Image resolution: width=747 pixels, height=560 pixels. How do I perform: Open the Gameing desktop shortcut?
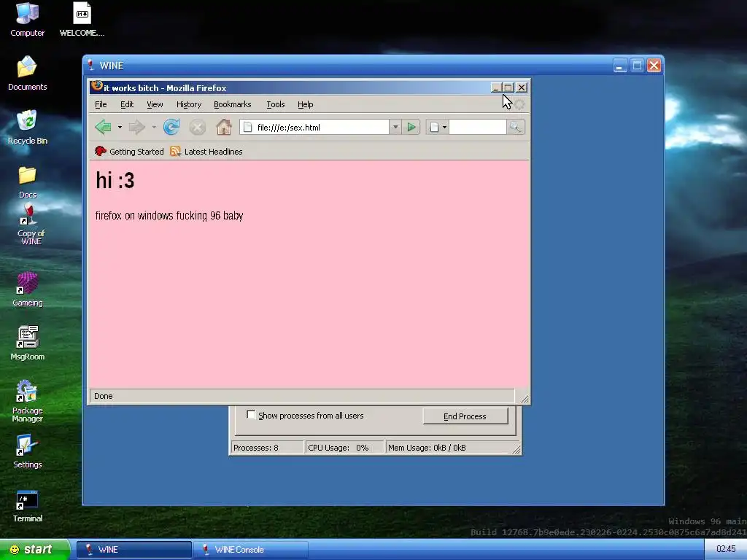pos(27,289)
